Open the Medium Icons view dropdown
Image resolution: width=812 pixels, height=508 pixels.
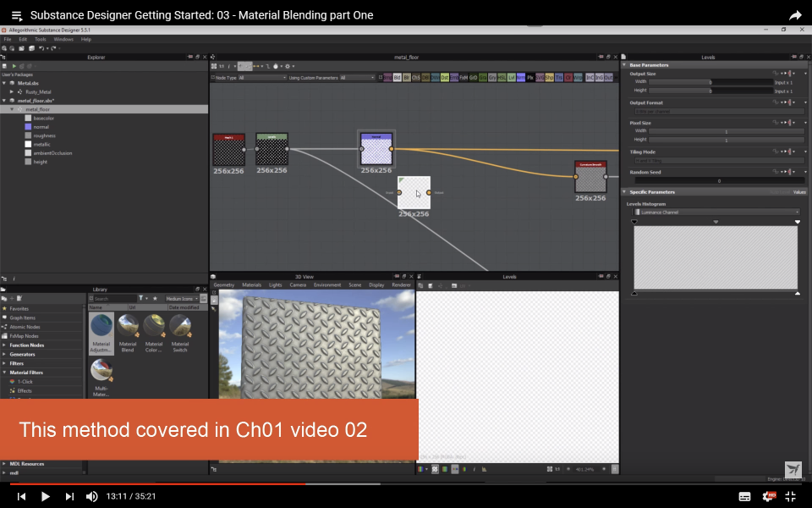(182, 299)
